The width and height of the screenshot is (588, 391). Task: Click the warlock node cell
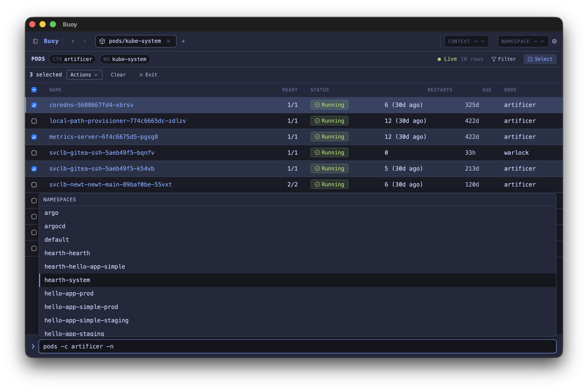[x=516, y=153]
